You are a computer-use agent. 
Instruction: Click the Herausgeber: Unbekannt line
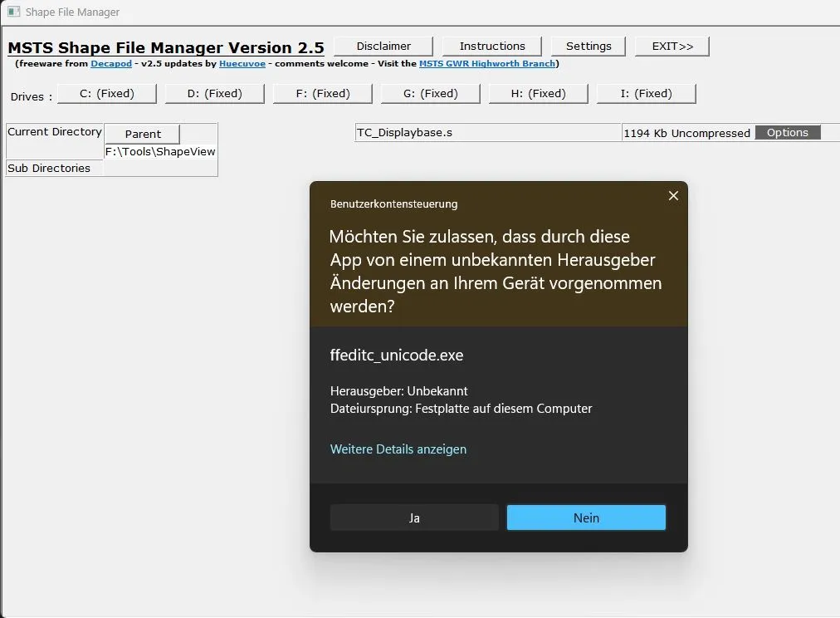(x=398, y=390)
